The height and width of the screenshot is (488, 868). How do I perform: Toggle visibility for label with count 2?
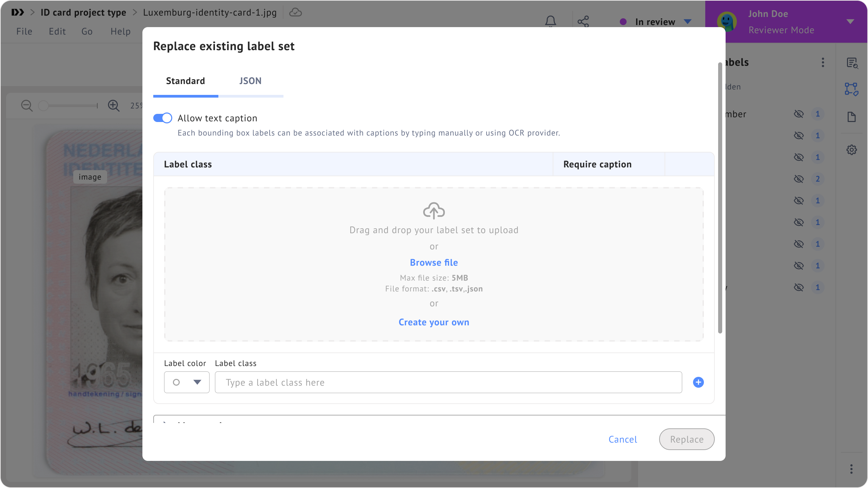pyautogui.click(x=799, y=179)
